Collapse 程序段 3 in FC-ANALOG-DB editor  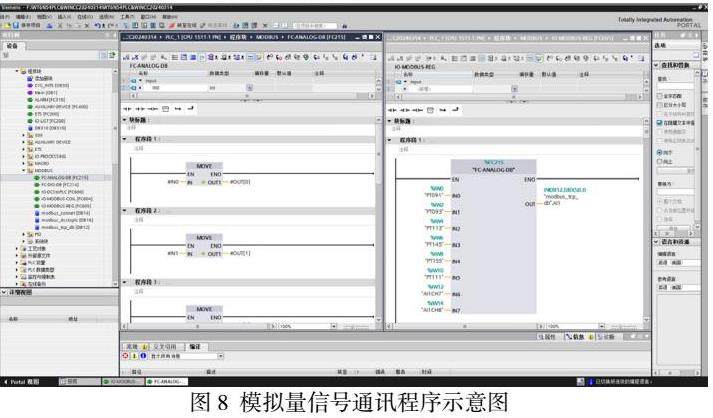pos(125,282)
